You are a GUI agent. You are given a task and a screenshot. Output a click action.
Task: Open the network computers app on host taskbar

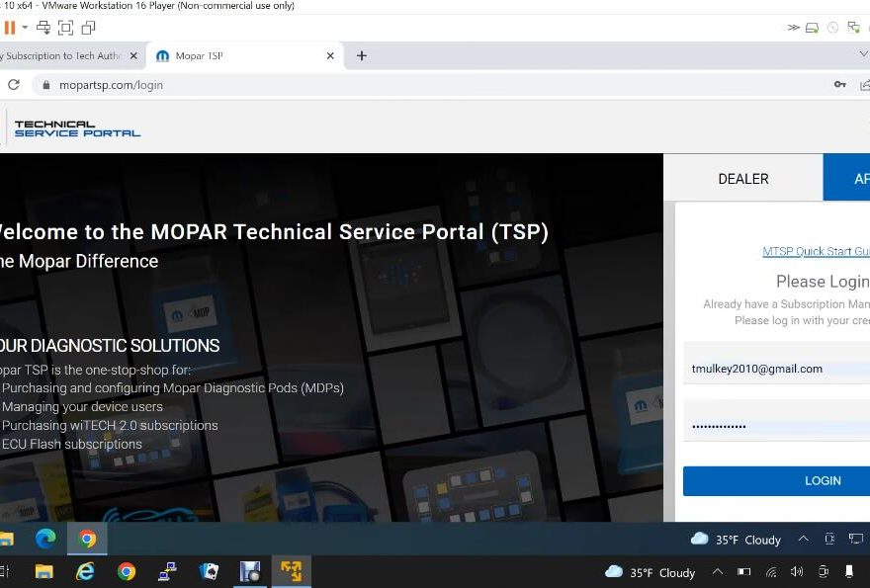(167, 571)
